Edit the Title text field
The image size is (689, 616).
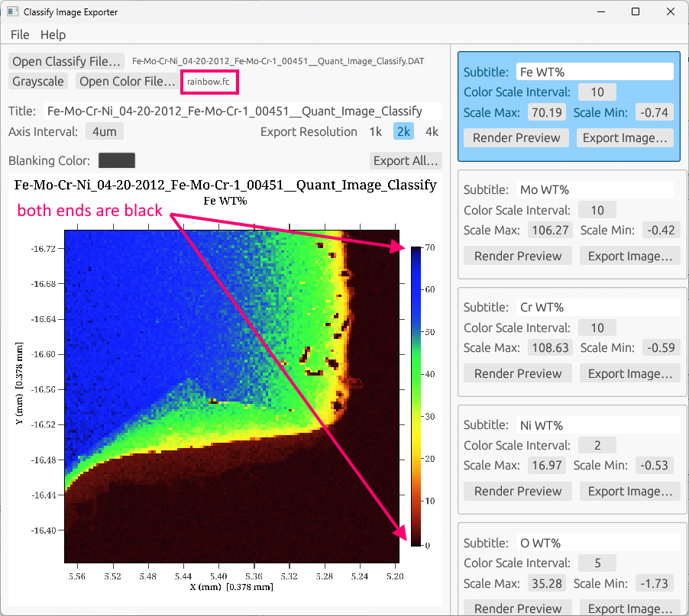point(242,111)
